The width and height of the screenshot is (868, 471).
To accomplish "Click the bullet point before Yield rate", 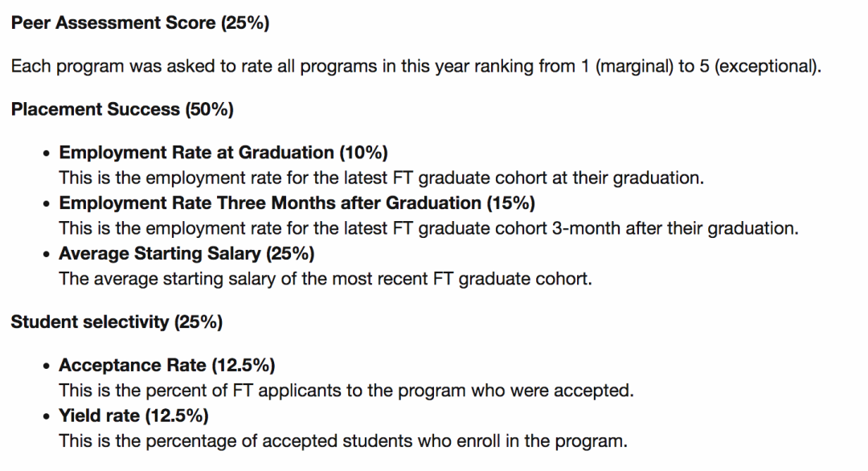I will 47,416.
